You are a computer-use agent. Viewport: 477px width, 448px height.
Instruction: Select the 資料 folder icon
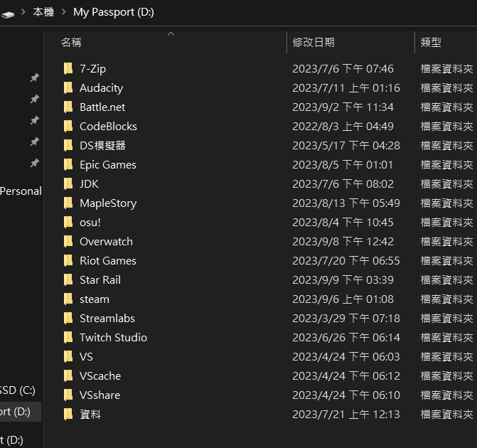[68, 414]
